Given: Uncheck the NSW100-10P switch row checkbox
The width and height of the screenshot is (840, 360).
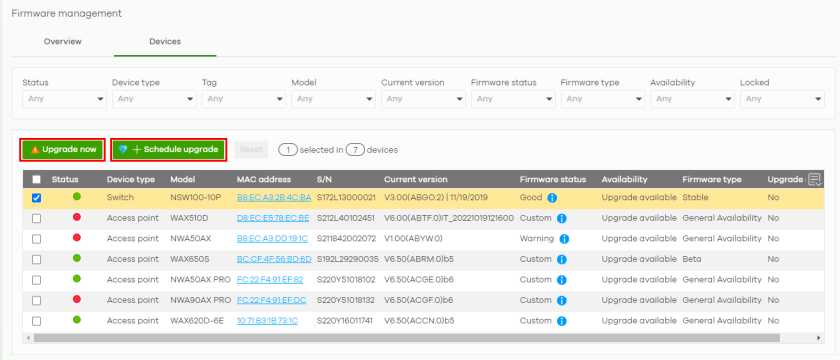Looking at the screenshot, I should (36, 198).
